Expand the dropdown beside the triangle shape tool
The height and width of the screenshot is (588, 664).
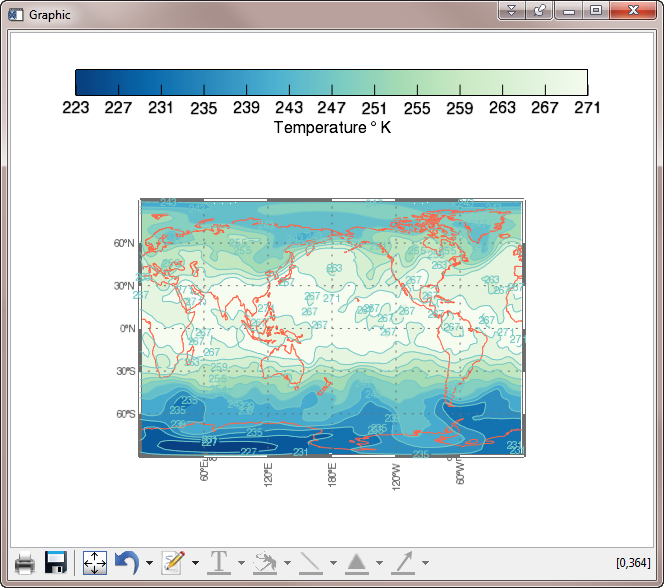point(379,563)
